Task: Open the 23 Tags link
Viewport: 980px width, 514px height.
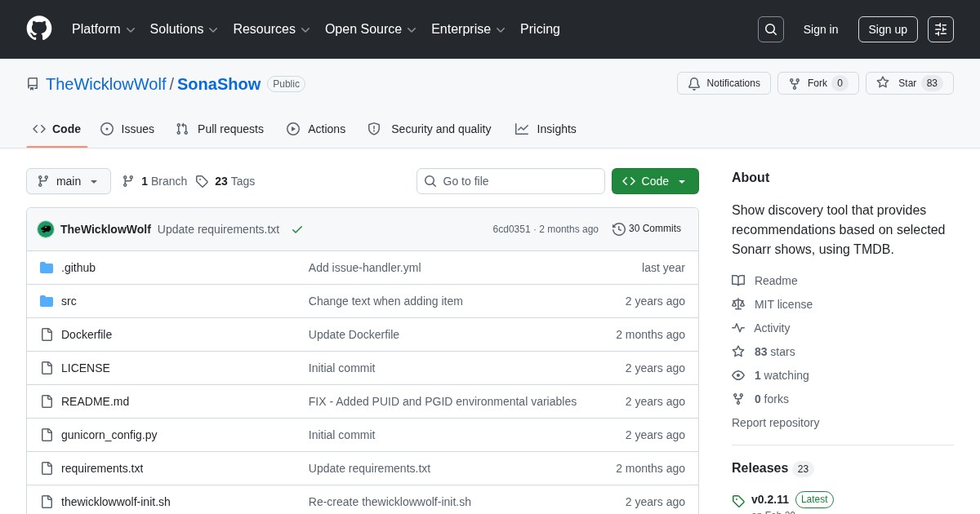Action: point(225,181)
